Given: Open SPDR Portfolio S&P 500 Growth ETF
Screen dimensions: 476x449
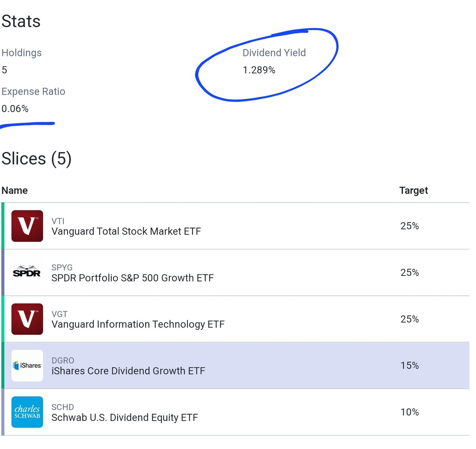Looking at the screenshot, I should point(132,278).
